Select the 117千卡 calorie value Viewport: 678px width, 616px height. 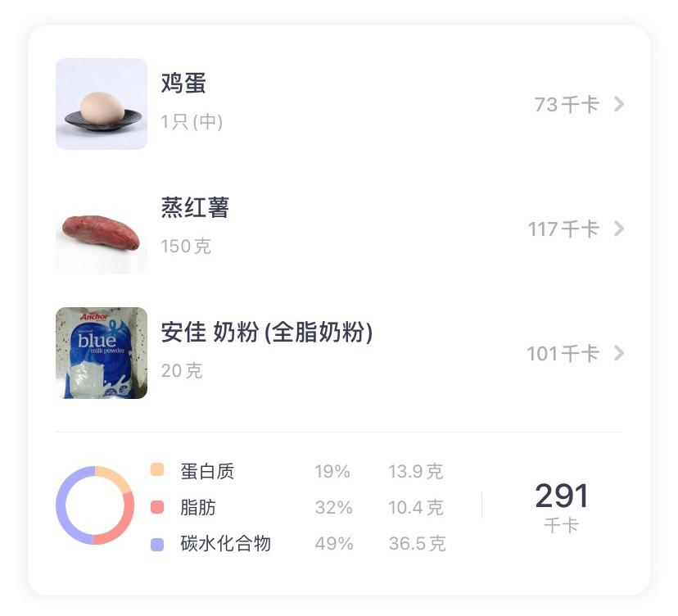click(563, 229)
